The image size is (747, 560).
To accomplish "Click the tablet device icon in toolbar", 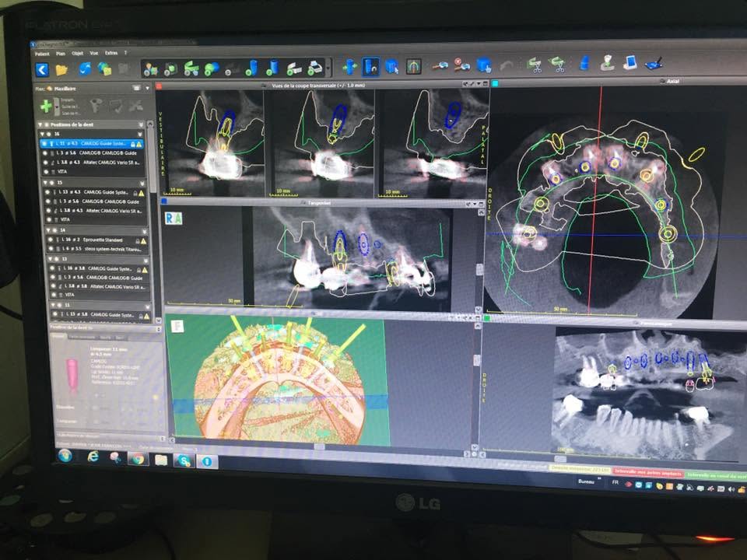I will click(630, 63).
